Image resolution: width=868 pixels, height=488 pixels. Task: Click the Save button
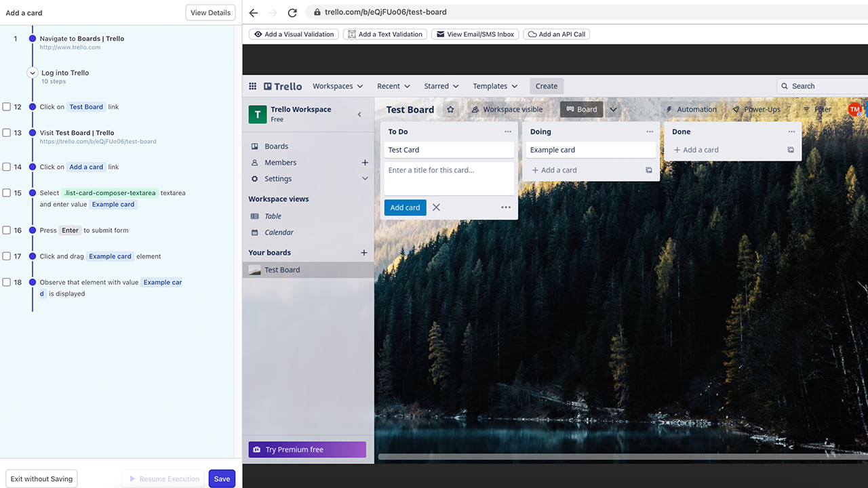[x=222, y=479]
